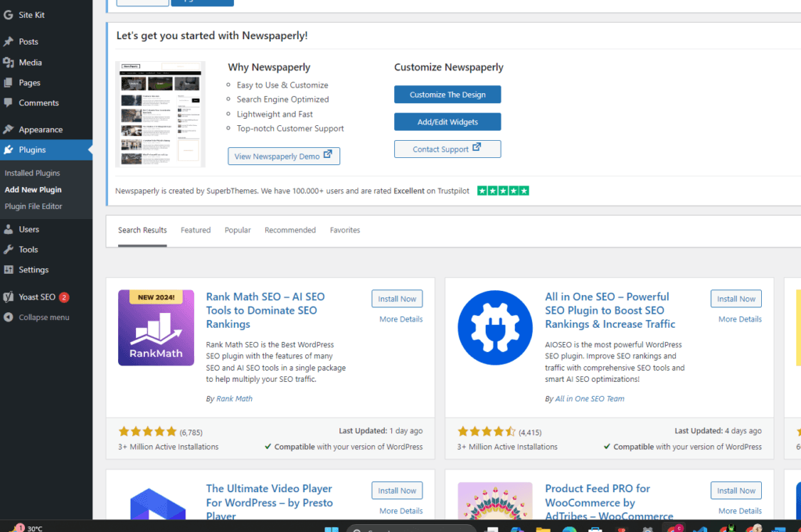Click the RankMath plugin logo

point(156,328)
